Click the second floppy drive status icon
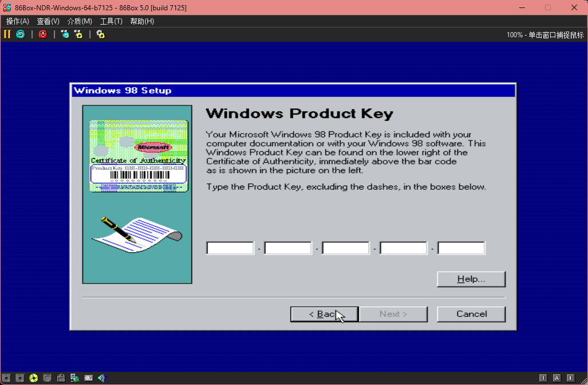The image size is (588, 385). [20, 378]
